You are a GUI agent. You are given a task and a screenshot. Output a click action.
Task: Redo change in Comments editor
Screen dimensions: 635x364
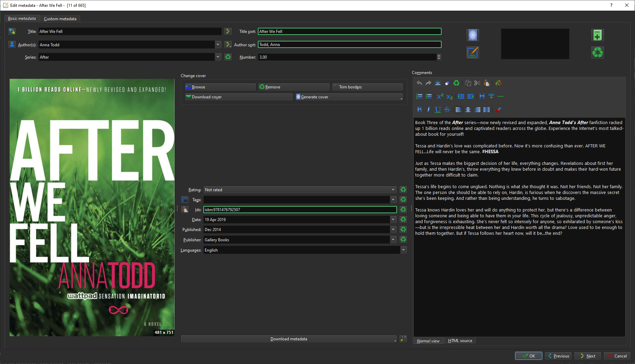coord(428,83)
